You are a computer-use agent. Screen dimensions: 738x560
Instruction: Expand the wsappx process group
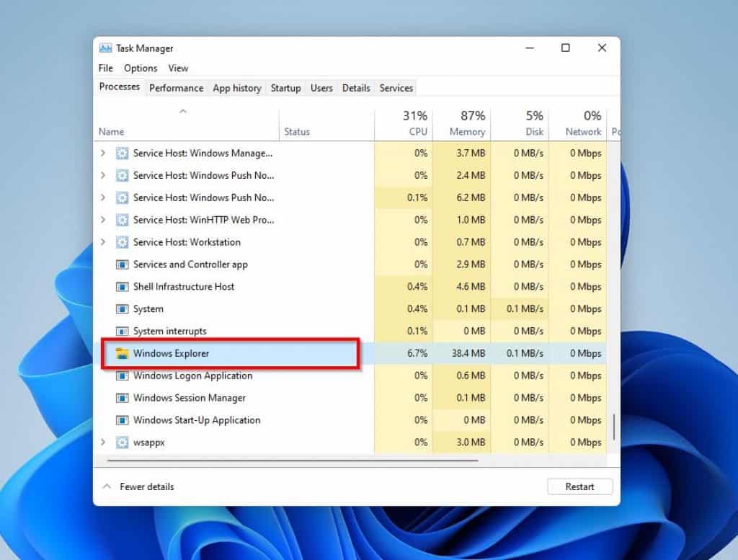102,443
